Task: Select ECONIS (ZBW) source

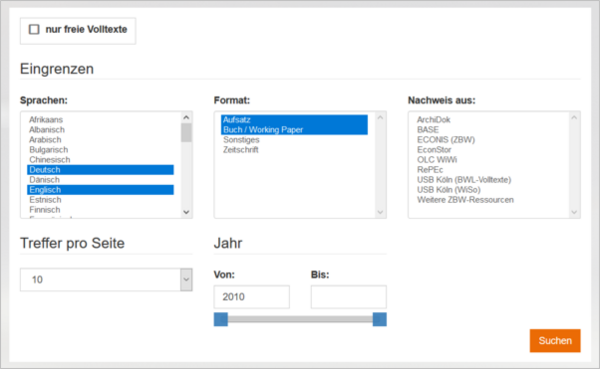Action: point(488,140)
